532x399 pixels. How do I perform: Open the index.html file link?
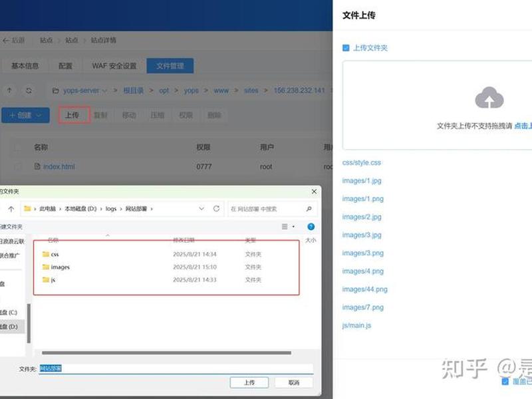tap(59, 167)
